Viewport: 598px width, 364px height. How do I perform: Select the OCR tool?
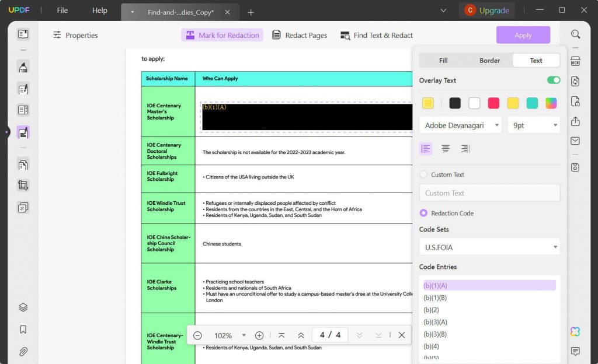tap(575, 60)
